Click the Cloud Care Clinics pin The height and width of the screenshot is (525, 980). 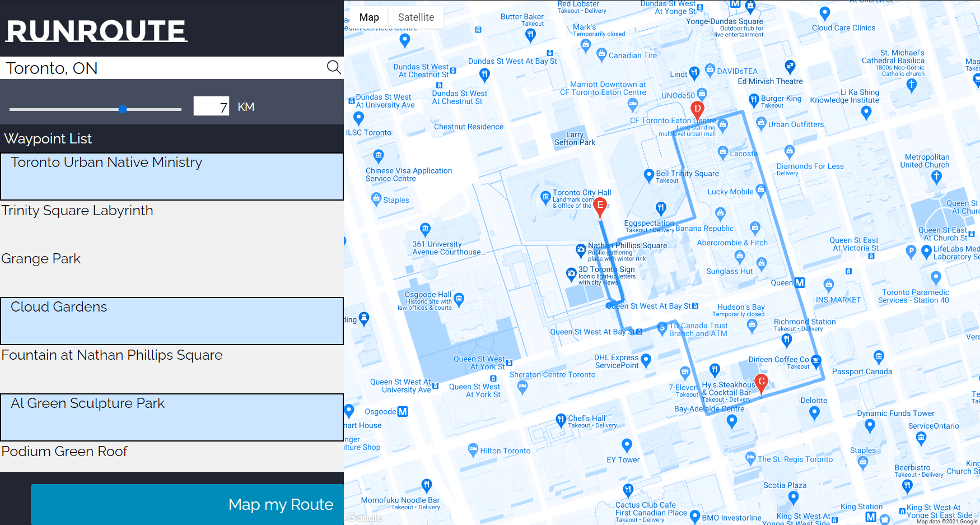point(824,13)
